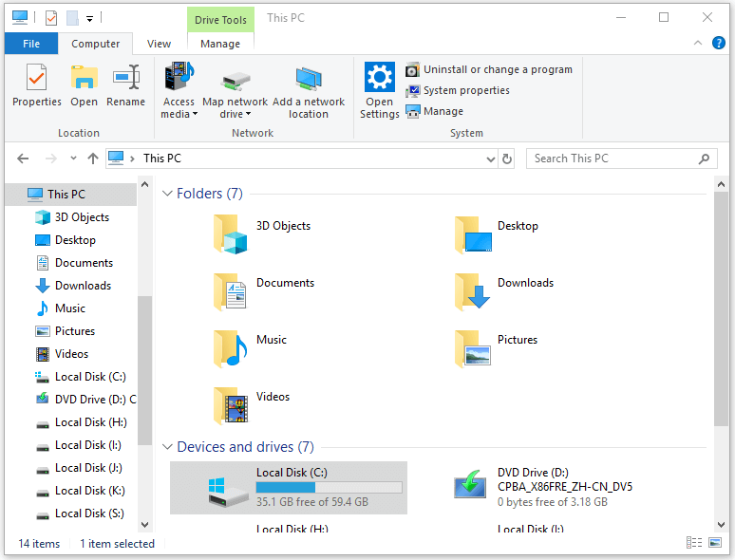Screen dimensions: 735x560
Task: Click the Open ribbon icon
Action: tap(84, 77)
